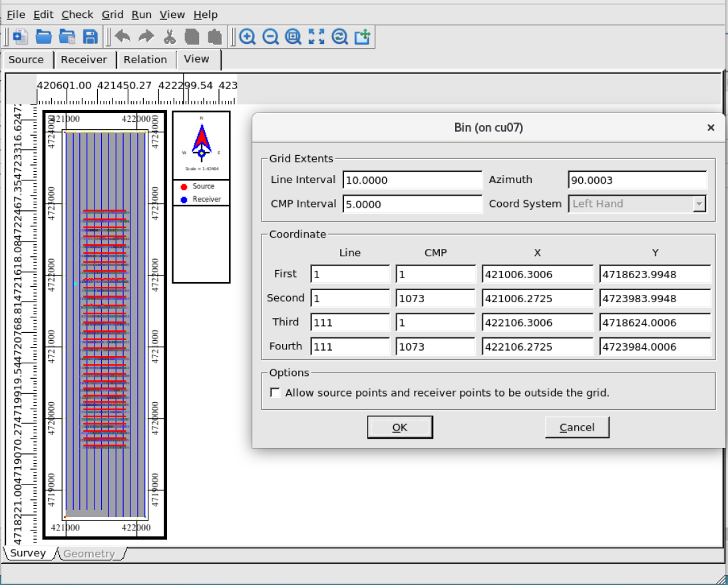Switch to the Geometry bottom tab
The image size is (728, 585).
(89, 554)
